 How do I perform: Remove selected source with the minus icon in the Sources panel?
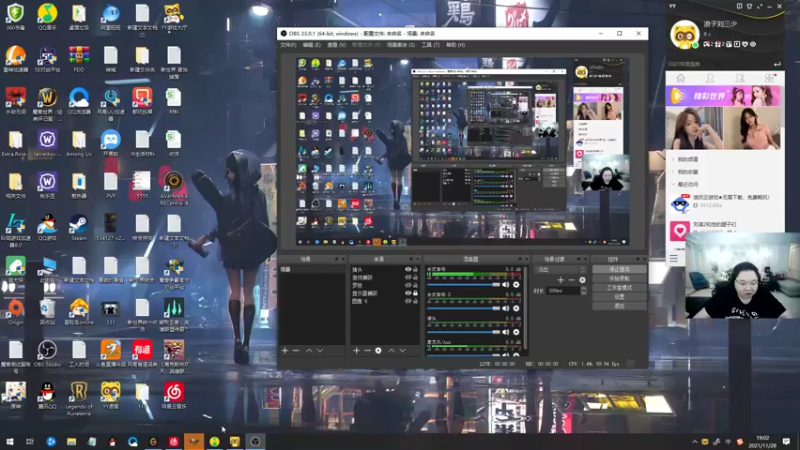coord(367,351)
